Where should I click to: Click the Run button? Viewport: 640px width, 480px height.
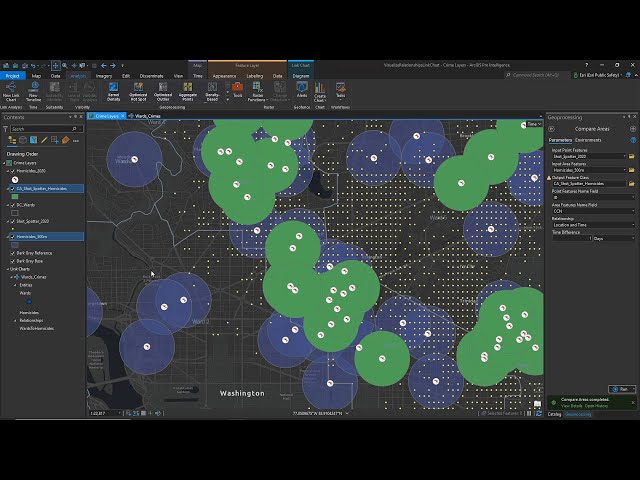pos(620,389)
